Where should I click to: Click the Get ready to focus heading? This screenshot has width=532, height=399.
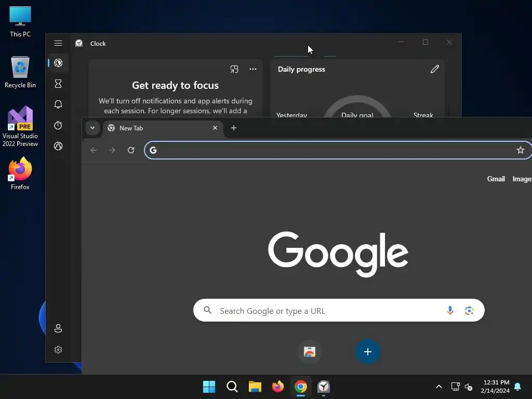click(x=175, y=85)
